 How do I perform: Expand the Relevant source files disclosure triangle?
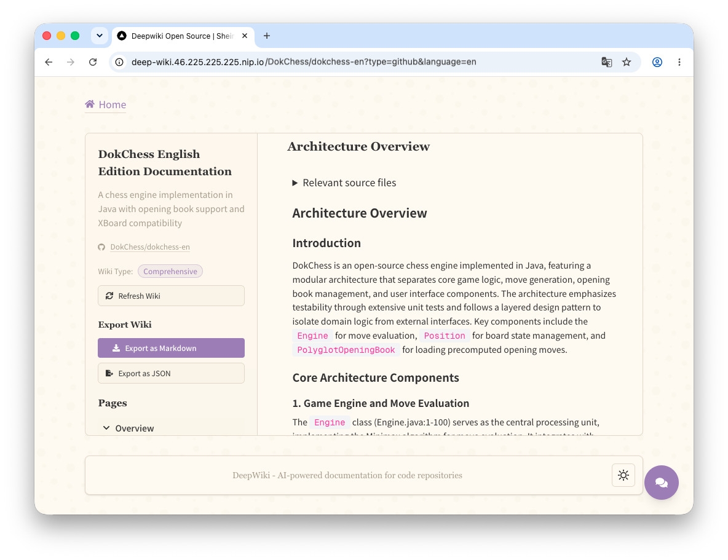[295, 183]
